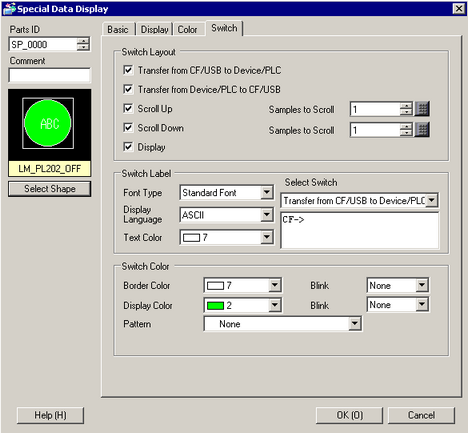468x433 pixels.
Task: Decrease Scroll Down samples to scroll value
Action: coord(406,133)
